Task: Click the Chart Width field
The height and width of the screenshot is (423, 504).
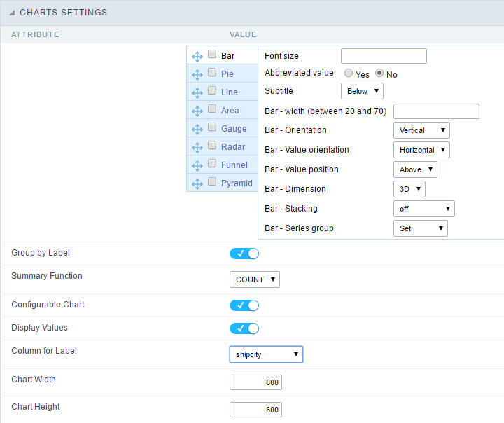Action: (x=255, y=383)
